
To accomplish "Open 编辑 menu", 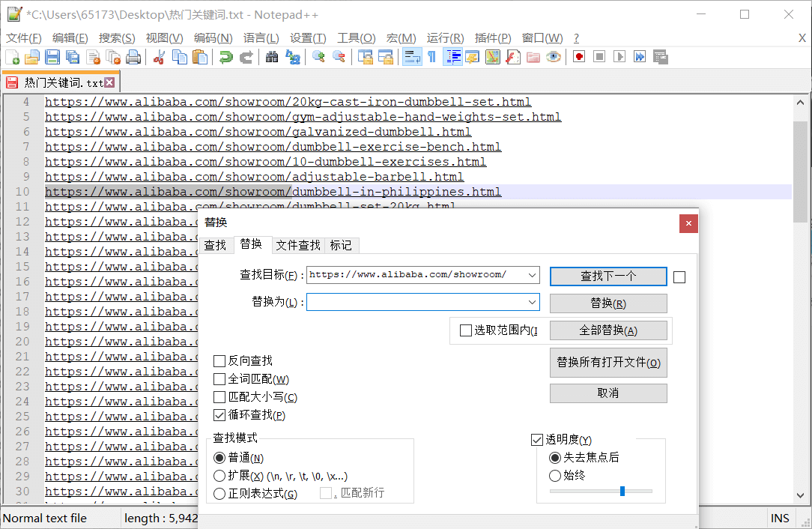I will click(70, 38).
